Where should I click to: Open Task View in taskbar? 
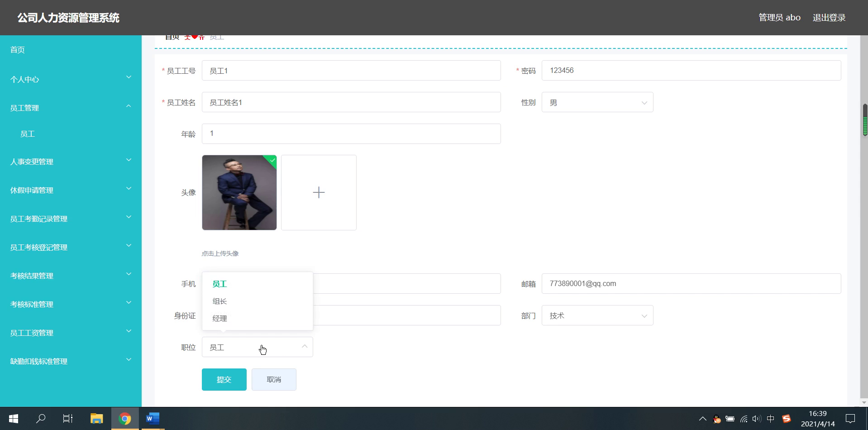click(x=68, y=419)
